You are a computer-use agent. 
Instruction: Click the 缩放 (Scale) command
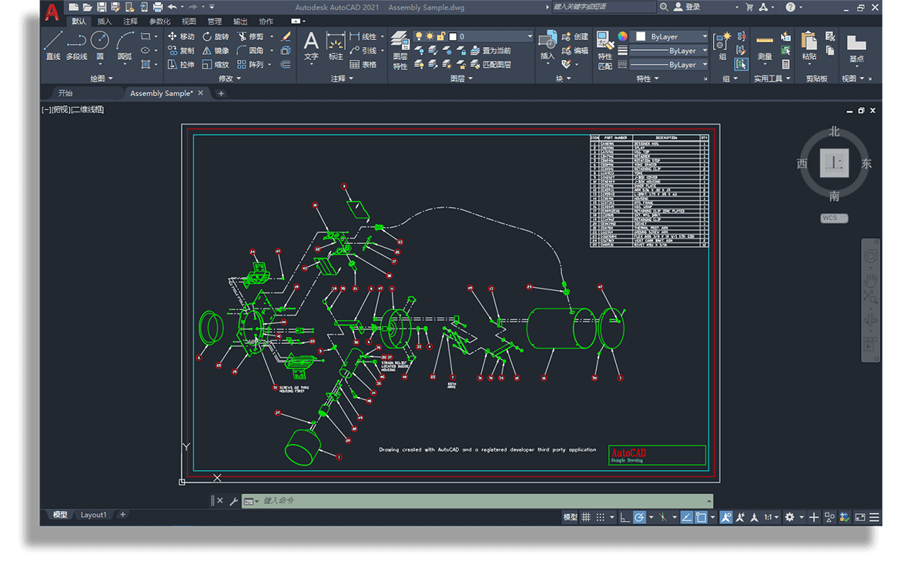coord(216,65)
